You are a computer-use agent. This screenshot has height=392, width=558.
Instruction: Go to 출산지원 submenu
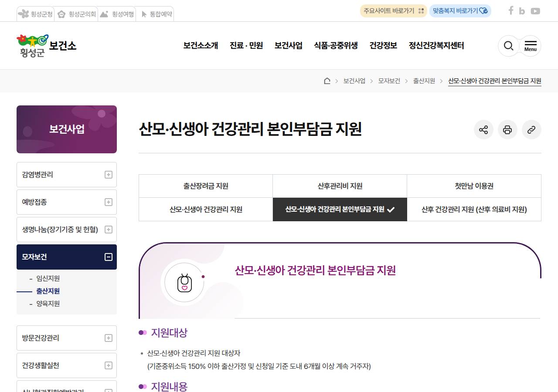[48, 291]
